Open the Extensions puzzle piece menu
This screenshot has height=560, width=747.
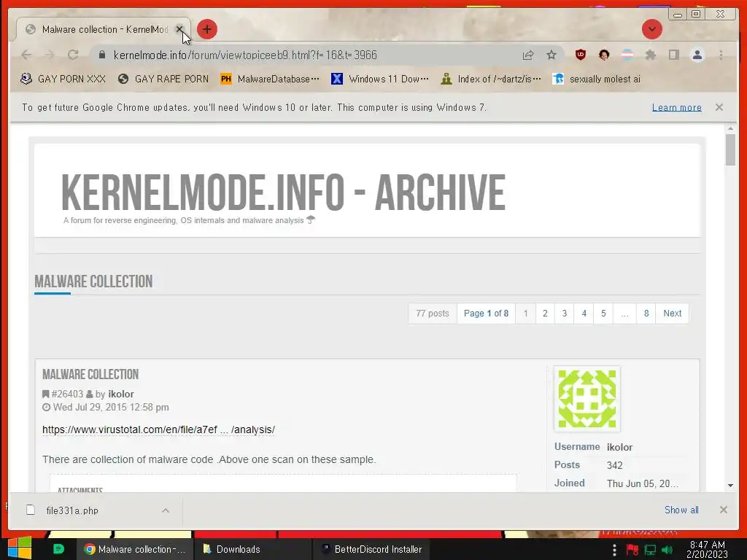(x=651, y=55)
